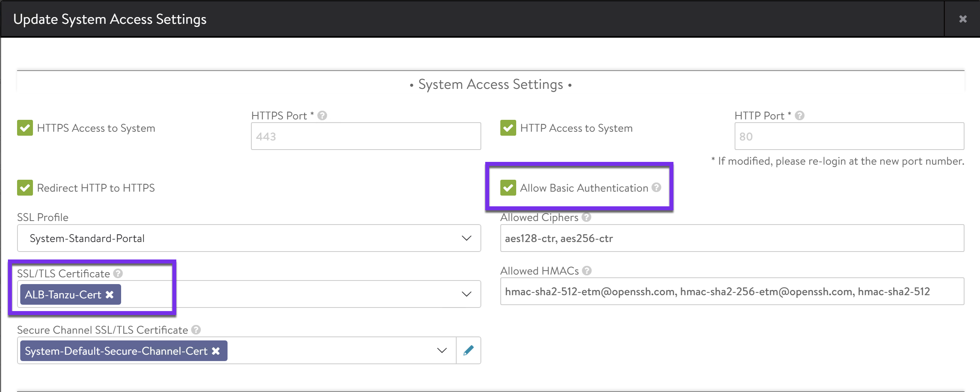The image size is (980, 392).
Task: Expand the Secure Channel SSL/TLS Certificate dropdown
Action: tap(442, 350)
